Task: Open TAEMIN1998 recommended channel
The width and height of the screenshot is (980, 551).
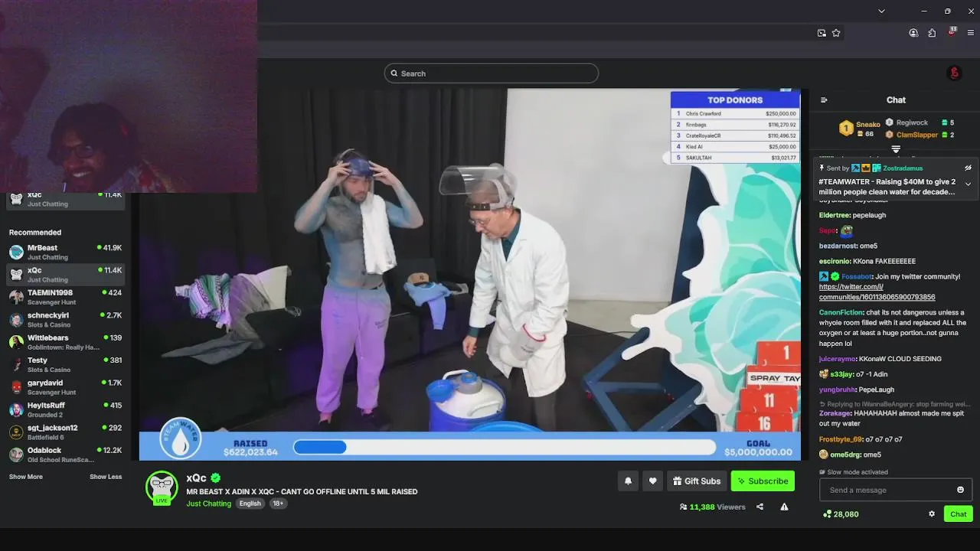Action: (65, 297)
